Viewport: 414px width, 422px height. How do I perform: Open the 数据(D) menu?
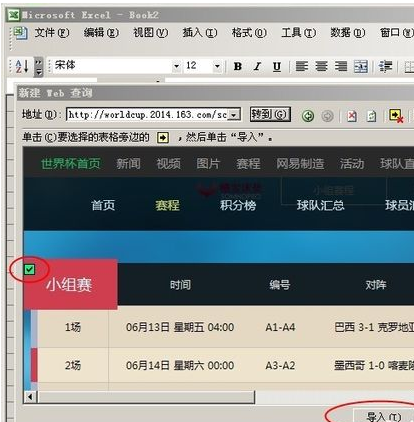pyautogui.click(x=348, y=33)
